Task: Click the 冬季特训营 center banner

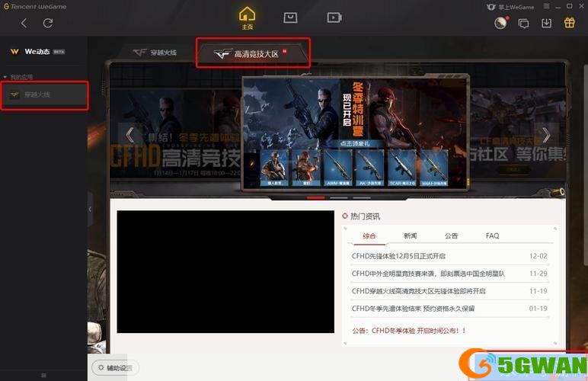Action: (x=356, y=132)
